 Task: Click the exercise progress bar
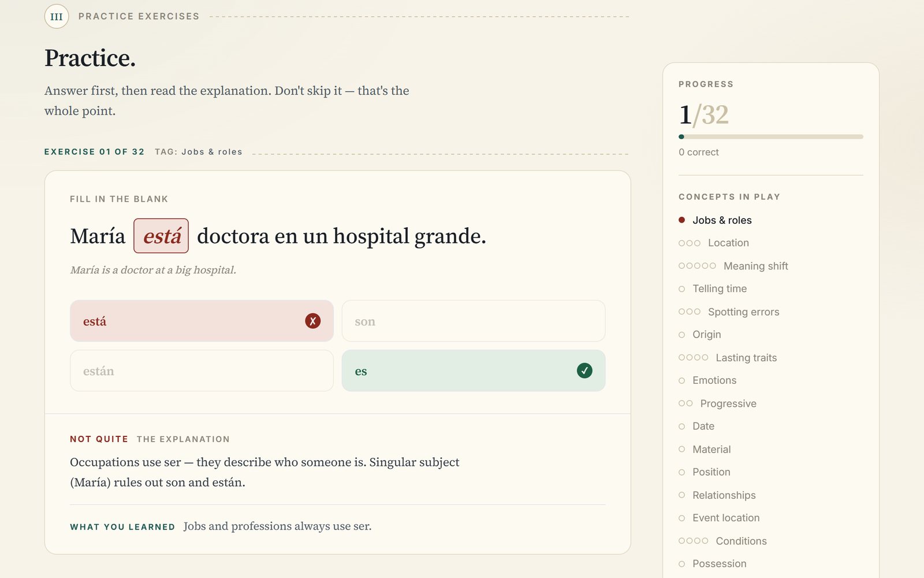point(771,137)
